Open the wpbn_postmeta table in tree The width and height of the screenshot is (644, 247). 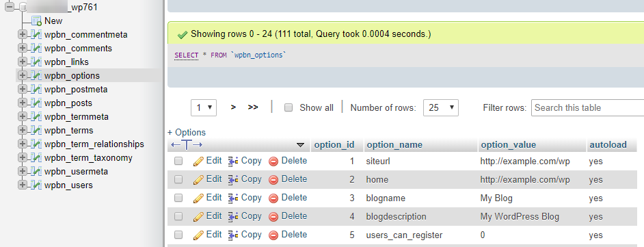[76, 90]
